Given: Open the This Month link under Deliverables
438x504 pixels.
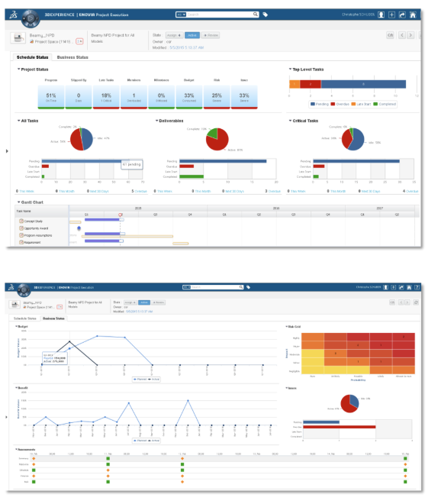Looking at the screenshot, I should click(203, 191).
